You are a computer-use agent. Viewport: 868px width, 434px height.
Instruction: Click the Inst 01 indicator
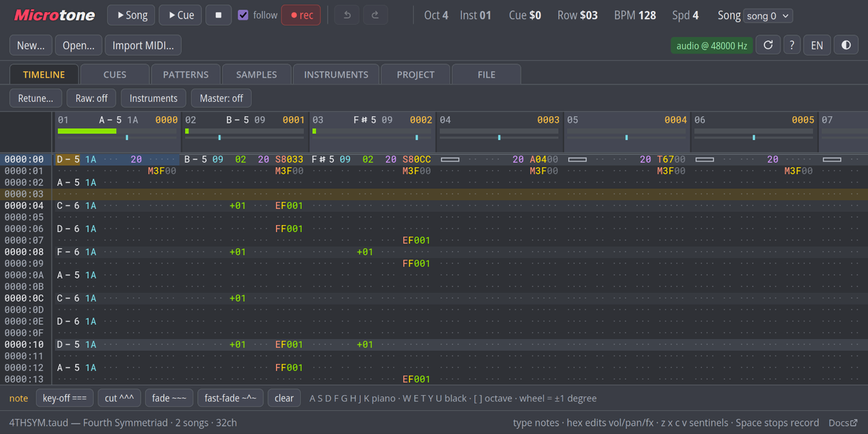[475, 15]
